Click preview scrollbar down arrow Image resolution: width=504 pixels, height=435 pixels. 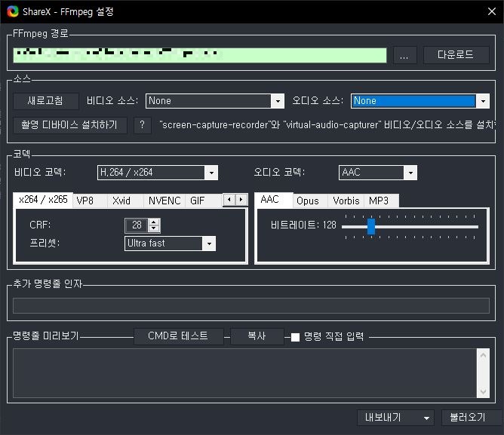pyautogui.click(x=483, y=391)
